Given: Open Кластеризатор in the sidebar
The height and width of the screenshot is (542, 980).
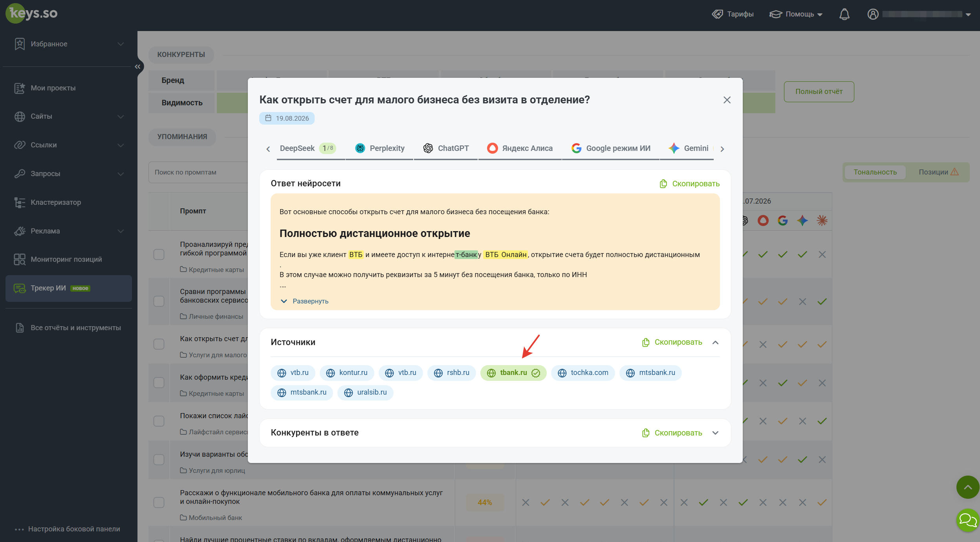Looking at the screenshot, I should click(x=69, y=202).
